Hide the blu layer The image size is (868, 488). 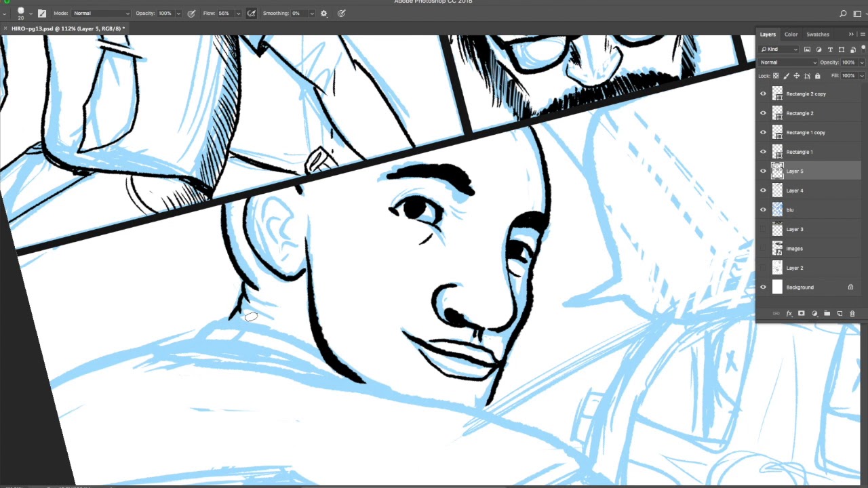point(763,210)
